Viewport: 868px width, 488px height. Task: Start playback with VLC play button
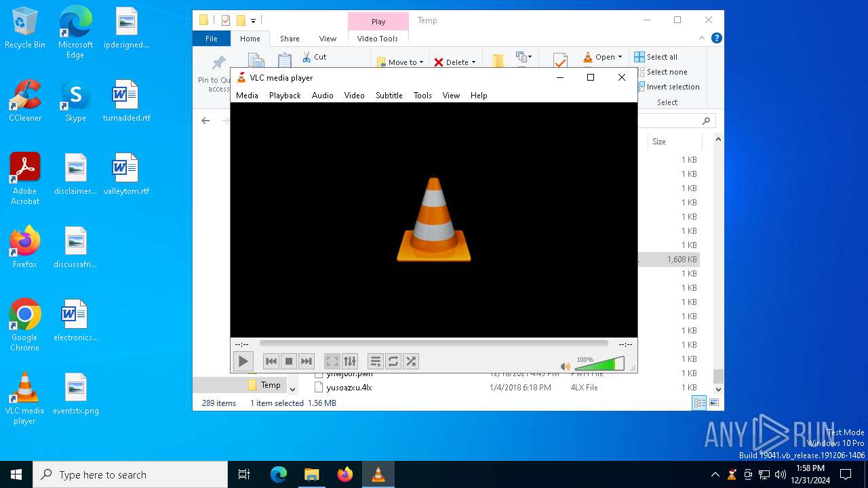pyautogui.click(x=243, y=361)
